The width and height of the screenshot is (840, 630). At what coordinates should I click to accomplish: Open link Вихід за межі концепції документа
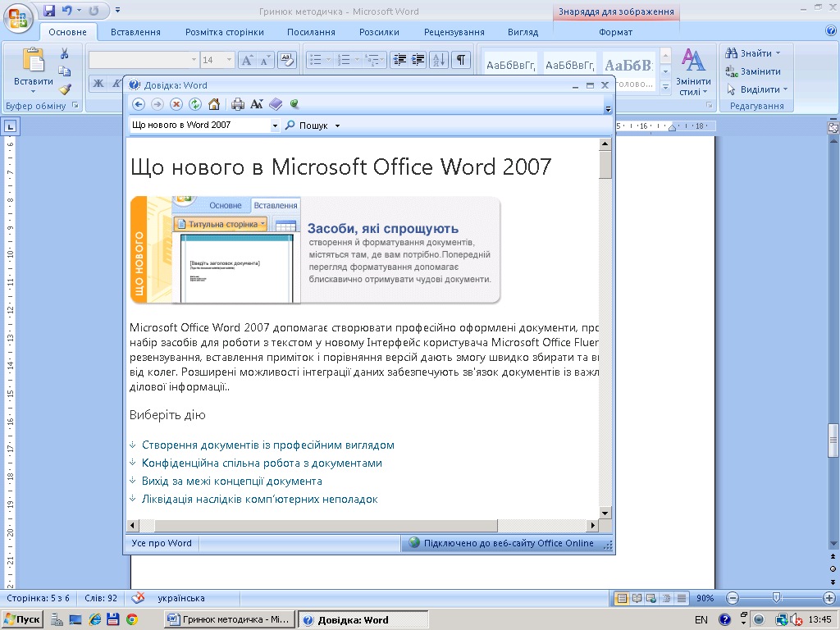[x=232, y=481]
